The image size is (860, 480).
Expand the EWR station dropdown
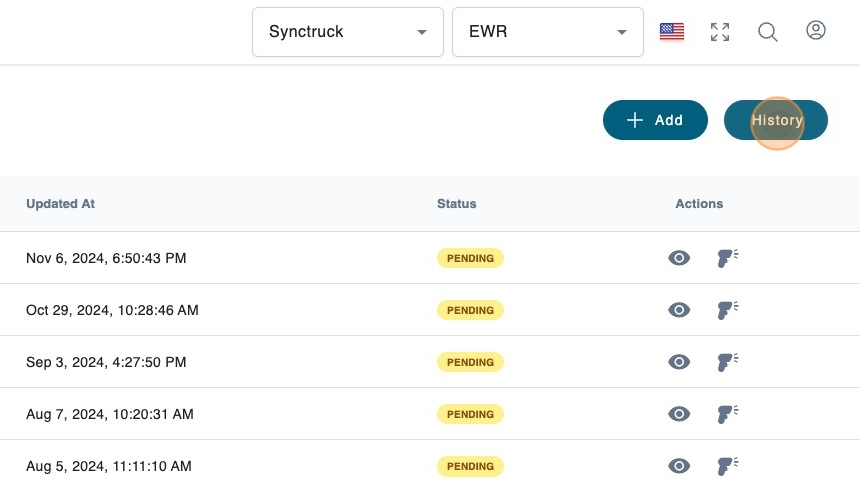tap(547, 32)
